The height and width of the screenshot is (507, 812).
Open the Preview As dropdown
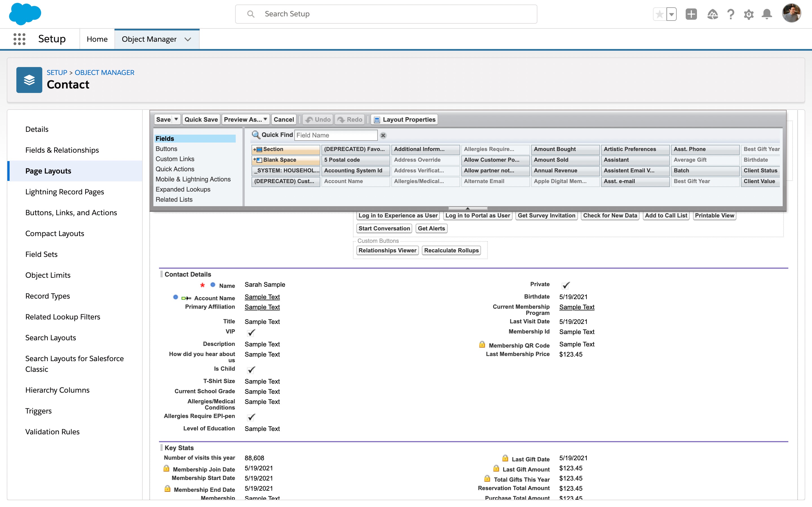coord(265,119)
